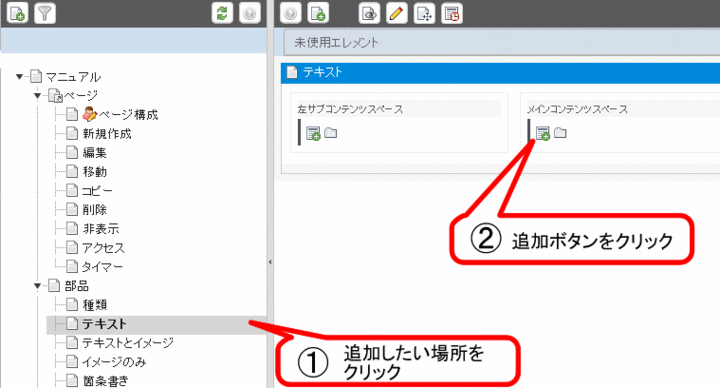The image size is (720, 388).
Task: Select the 新規作成 page in tree
Action: pyautogui.click(x=107, y=134)
